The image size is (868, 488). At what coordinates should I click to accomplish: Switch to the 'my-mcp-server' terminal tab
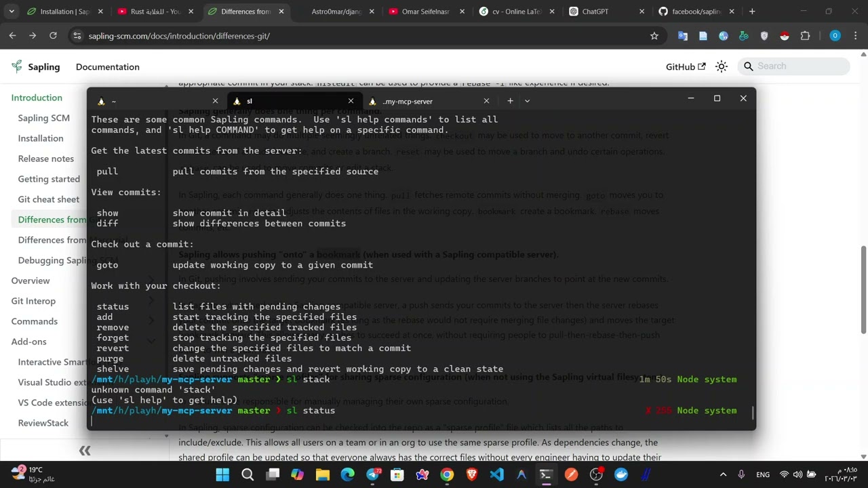tap(429, 101)
